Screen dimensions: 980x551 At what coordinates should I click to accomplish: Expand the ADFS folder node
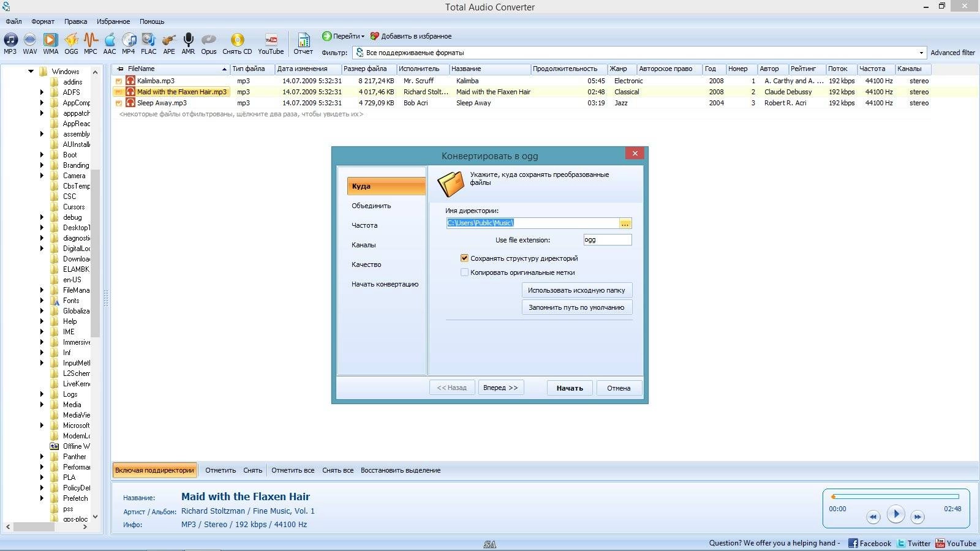click(x=42, y=92)
